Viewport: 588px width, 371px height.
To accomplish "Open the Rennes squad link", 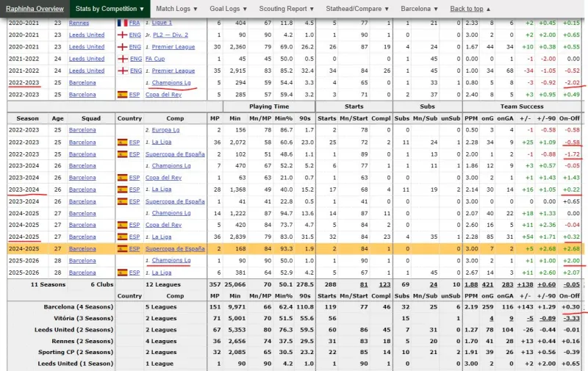I will pos(79,23).
